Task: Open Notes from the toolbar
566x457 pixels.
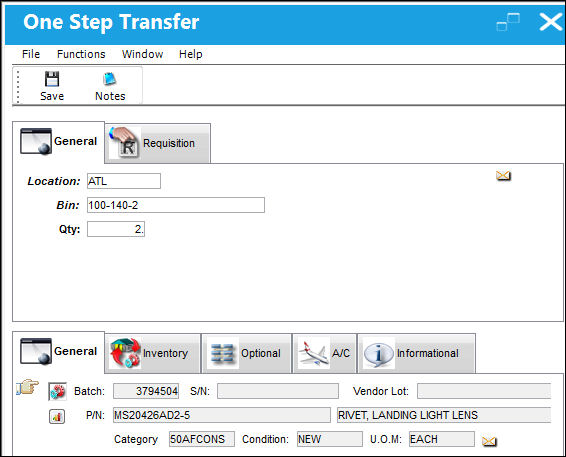Action: [110, 86]
